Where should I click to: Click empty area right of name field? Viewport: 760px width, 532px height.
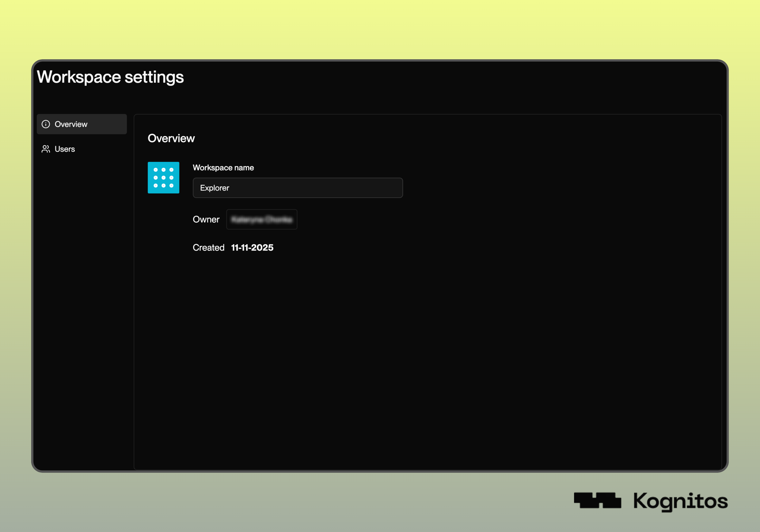click(530, 188)
